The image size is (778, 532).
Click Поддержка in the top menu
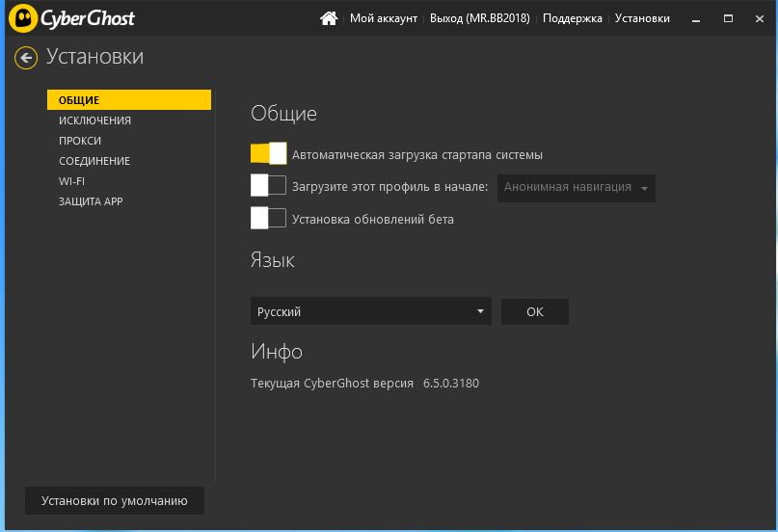pos(572,18)
